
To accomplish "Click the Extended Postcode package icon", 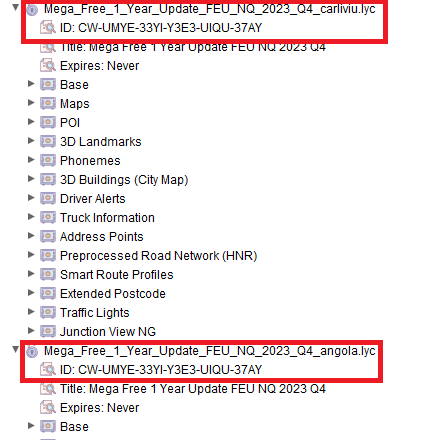I will 48,294.
